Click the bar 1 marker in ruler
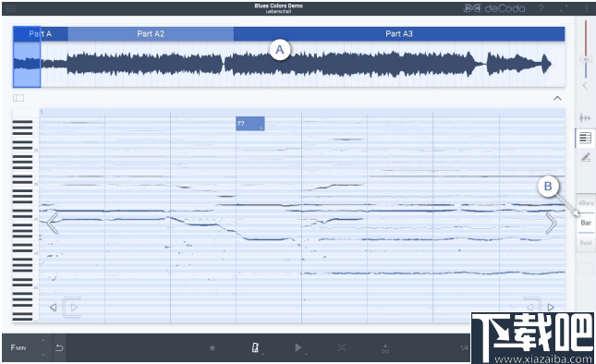The image size is (596, 364). [x=42, y=112]
